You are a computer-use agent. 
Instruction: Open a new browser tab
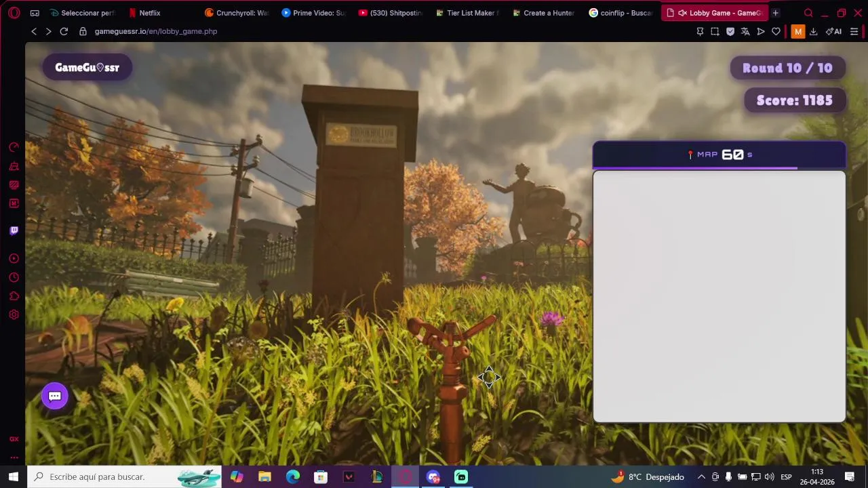(776, 13)
